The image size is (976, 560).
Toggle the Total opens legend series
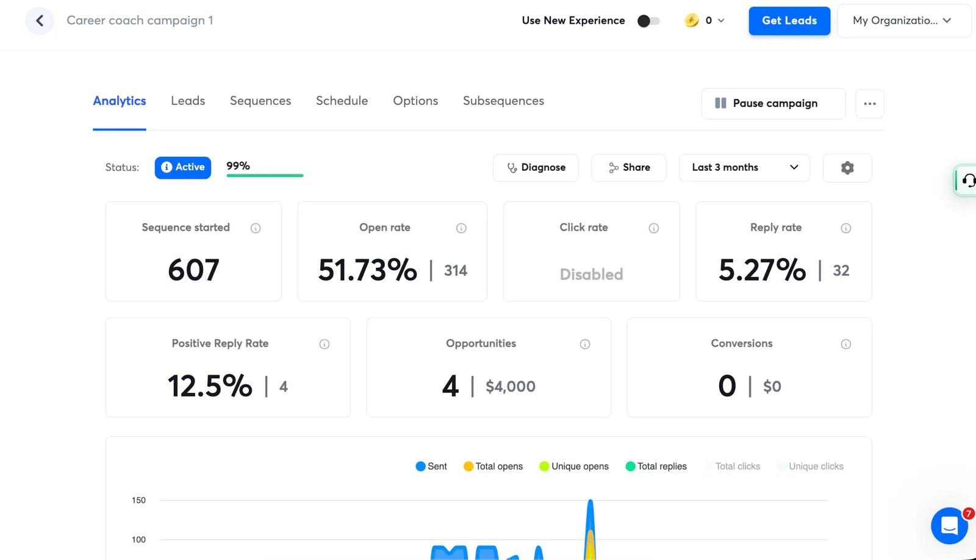493,466
